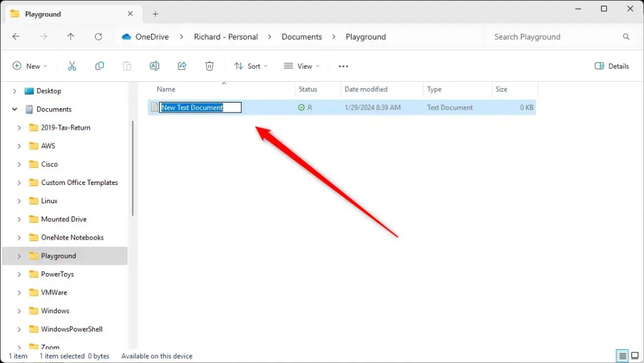The image size is (644, 363).
Task: Click the PowerToys folder icon in sidebar
Action: 34,274
